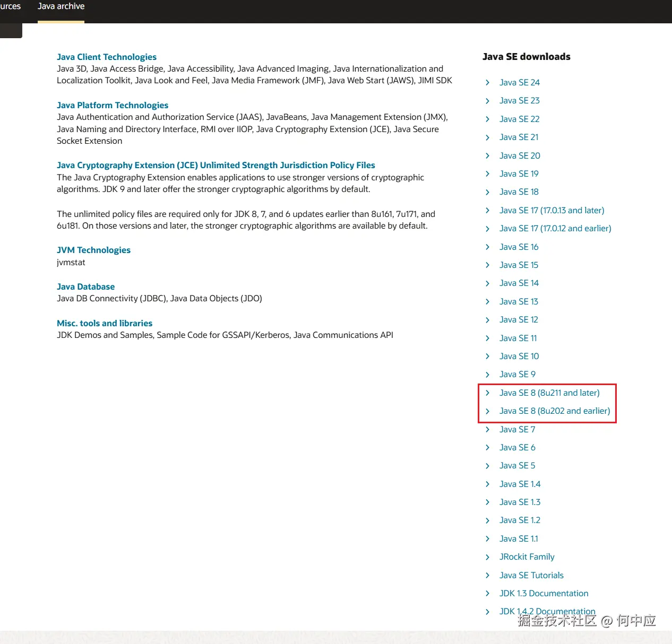Image resolution: width=672 pixels, height=644 pixels.
Task: Click the chevron beside Java SE 14
Action: 487,283
